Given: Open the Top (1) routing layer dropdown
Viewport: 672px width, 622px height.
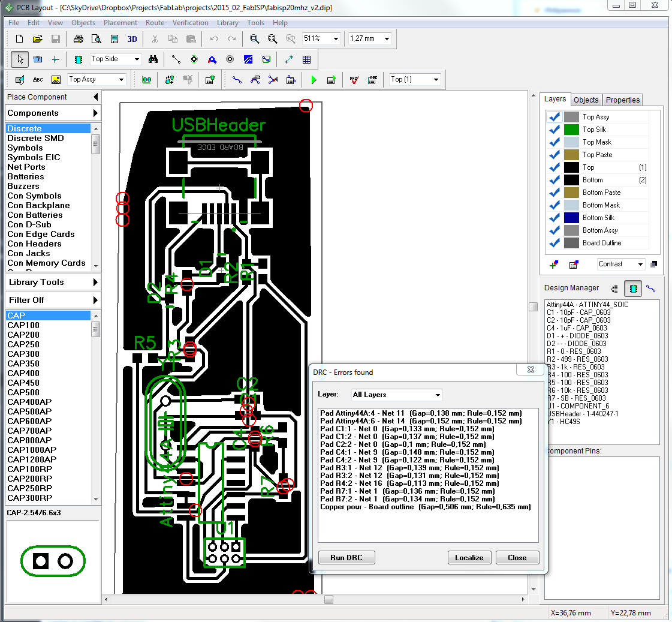Looking at the screenshot, I should (436, 79).
